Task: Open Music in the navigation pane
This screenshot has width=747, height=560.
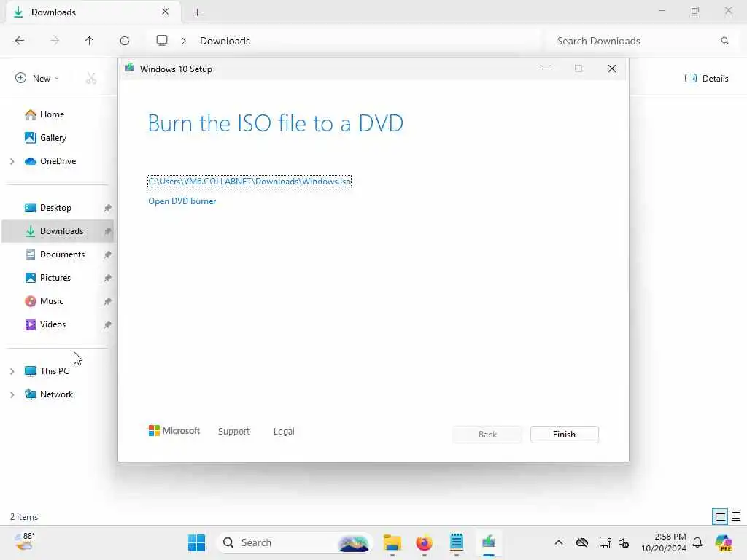Action: coord(52,301)
